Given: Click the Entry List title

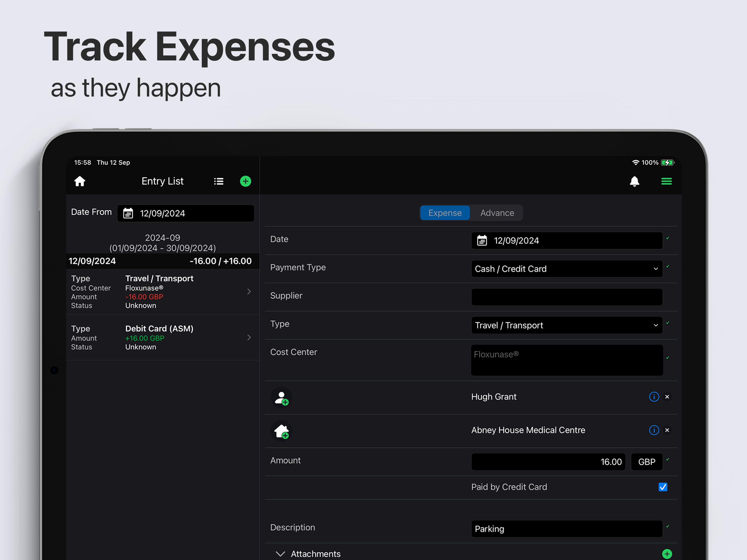Looking at the screenshot, I should [x=162, y=181].
